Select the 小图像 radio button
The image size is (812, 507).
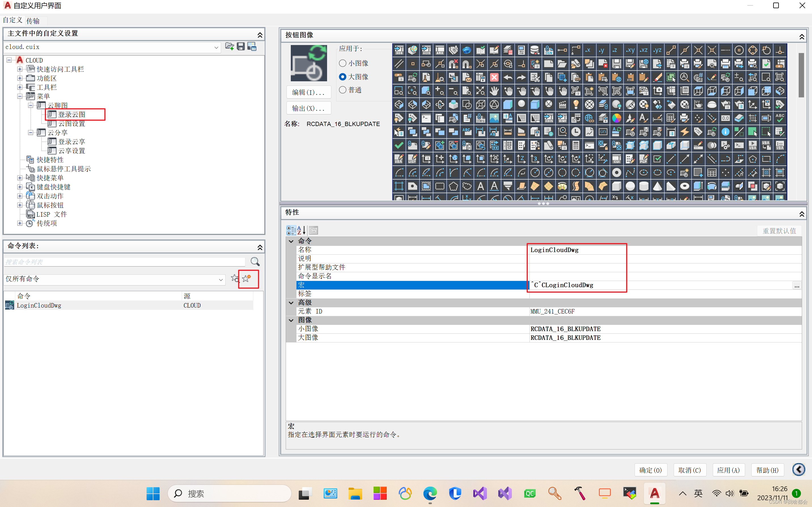[343, 63]
